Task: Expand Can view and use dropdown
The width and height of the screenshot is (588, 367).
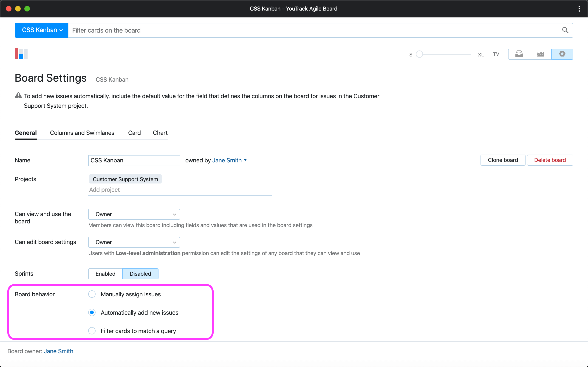Action: click(x=134, y=214)
